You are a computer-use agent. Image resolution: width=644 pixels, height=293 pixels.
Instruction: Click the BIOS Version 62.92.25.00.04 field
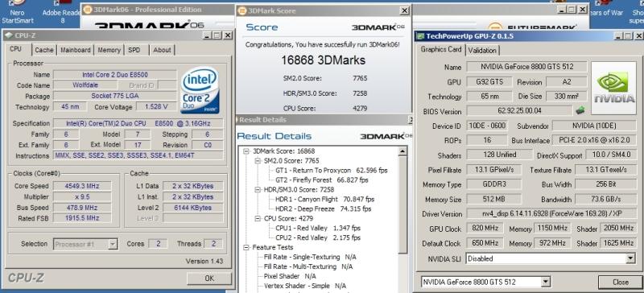(x=519, y=110)
